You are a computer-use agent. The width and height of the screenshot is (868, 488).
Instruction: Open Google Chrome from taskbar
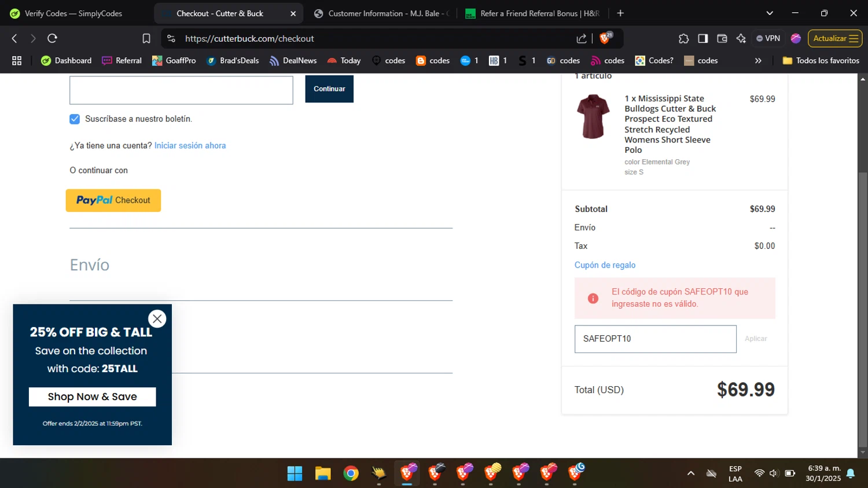point(351,474)
